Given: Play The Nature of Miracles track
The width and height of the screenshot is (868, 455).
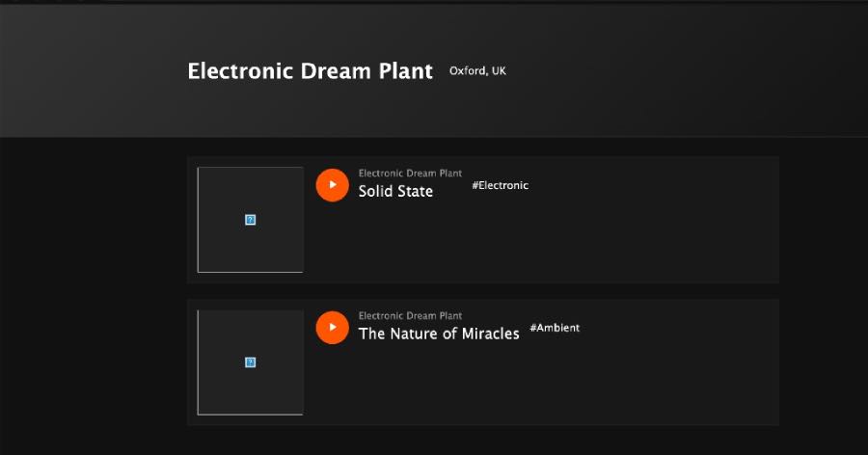Looking at the screenshot, I should coord(332,328).
